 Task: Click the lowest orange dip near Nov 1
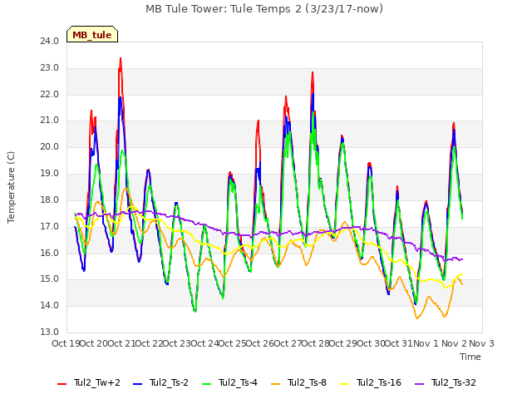417,318
